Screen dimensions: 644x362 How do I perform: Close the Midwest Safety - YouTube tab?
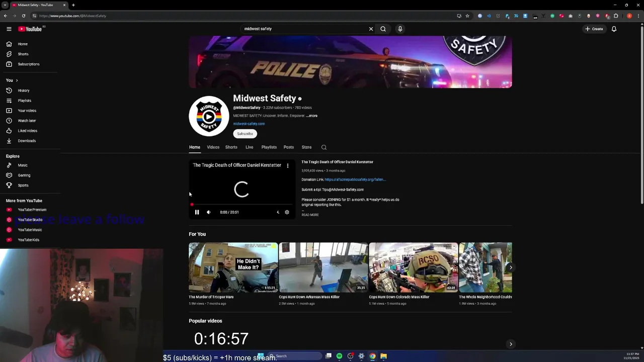click(x=64, y=5)
